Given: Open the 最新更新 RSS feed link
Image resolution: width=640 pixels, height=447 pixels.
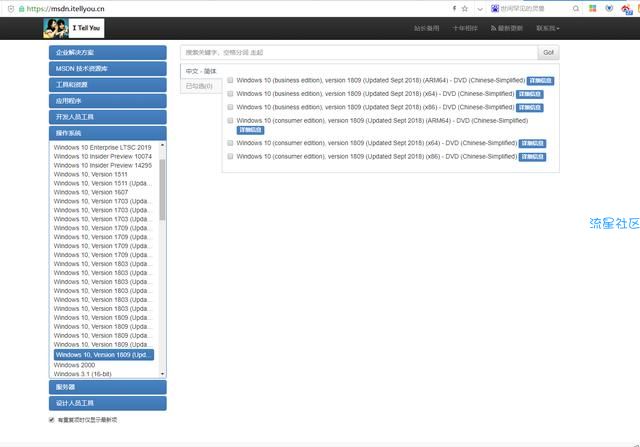Looking at the screenshot, I should (507, 28).
